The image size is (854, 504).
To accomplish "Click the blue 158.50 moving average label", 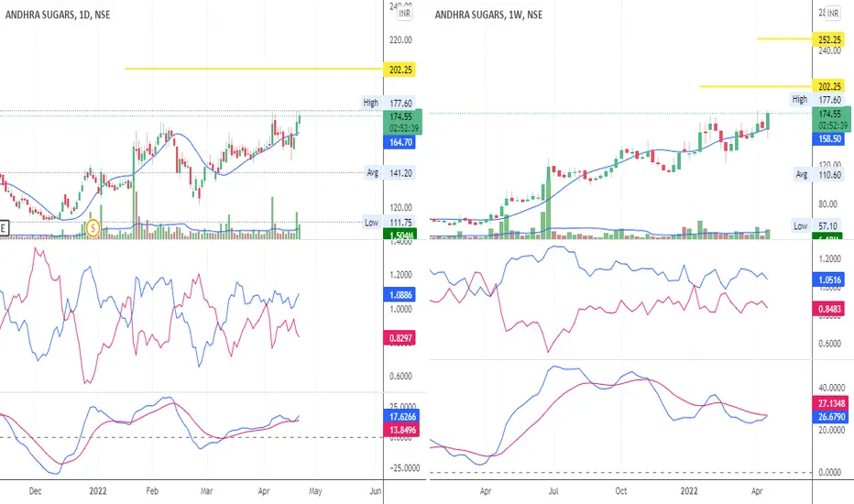I will [x=829, y=139].
